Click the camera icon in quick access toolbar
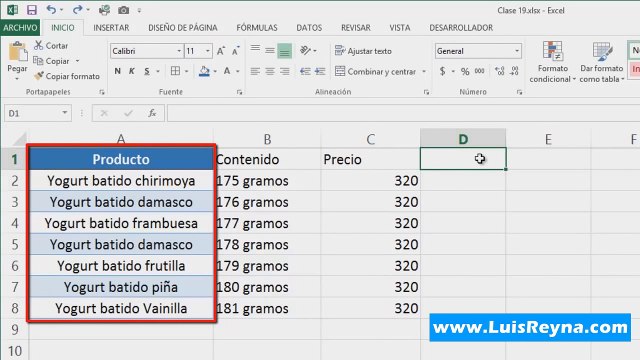 123,10
